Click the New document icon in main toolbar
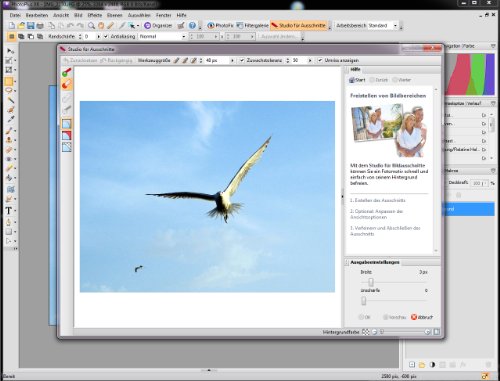Screen dimensions: 500x381 pos(12,26)
